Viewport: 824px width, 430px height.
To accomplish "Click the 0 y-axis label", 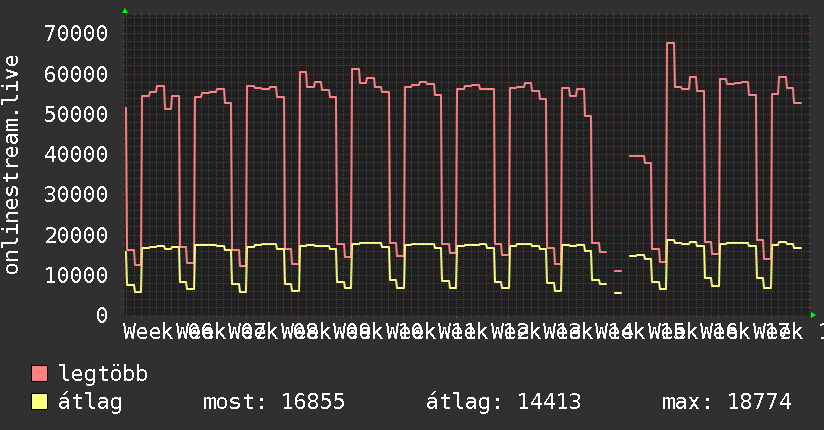I will pos(102,315).
